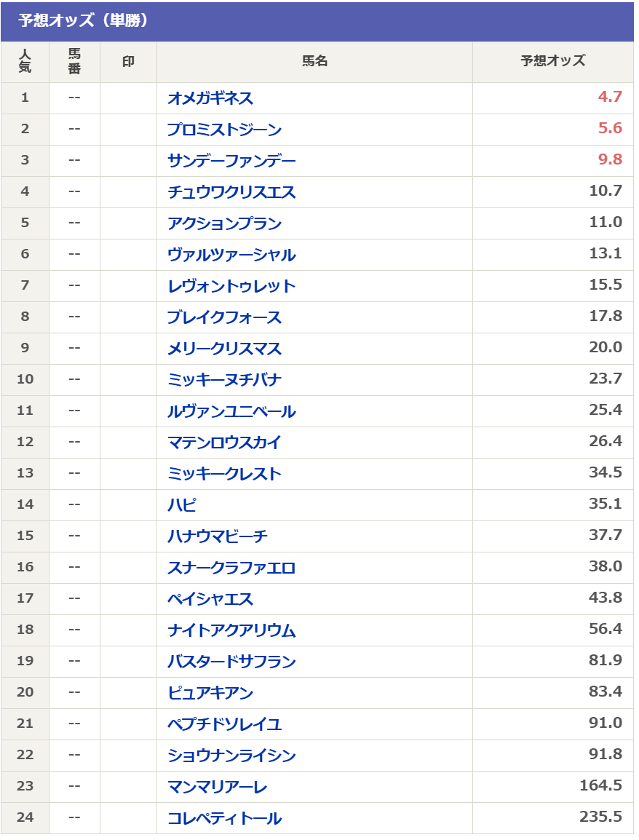Open ナイトアクアリウム horse page
The width and height of the screenshot is (639, 840).
click(231, 630)
